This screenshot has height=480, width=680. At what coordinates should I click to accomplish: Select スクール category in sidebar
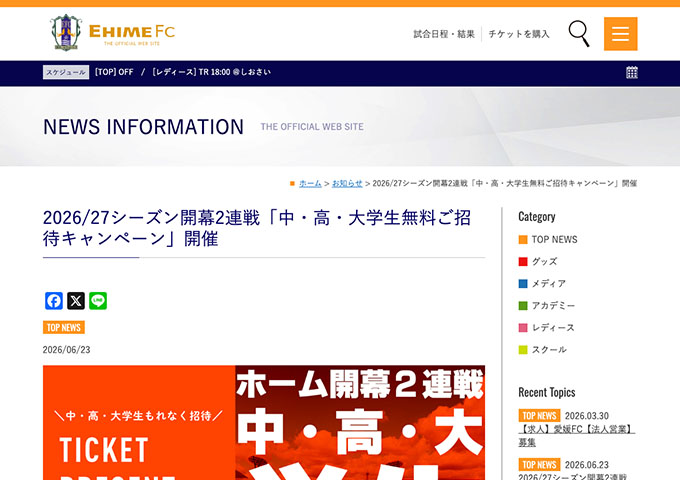(549, 349)
